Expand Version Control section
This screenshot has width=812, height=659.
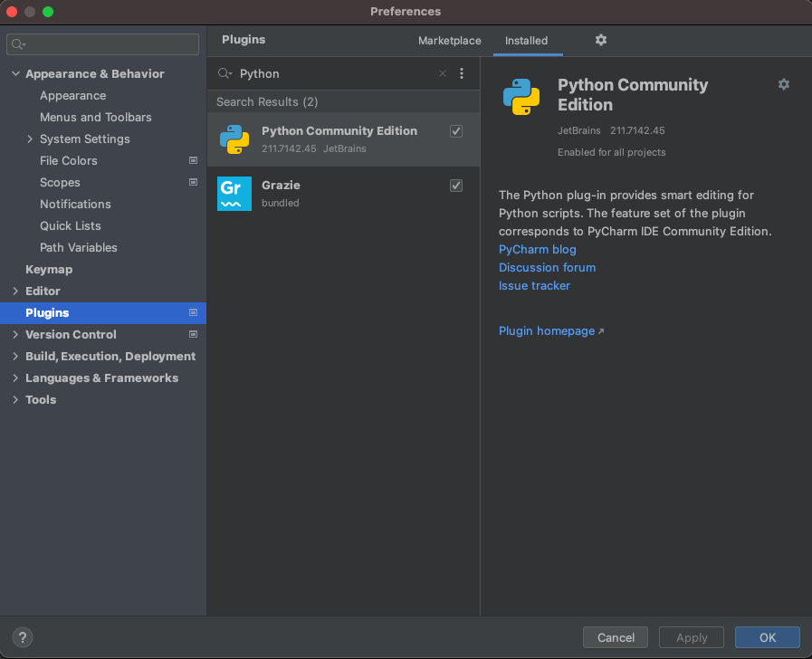pyautogui.click(x=15, y=334)
